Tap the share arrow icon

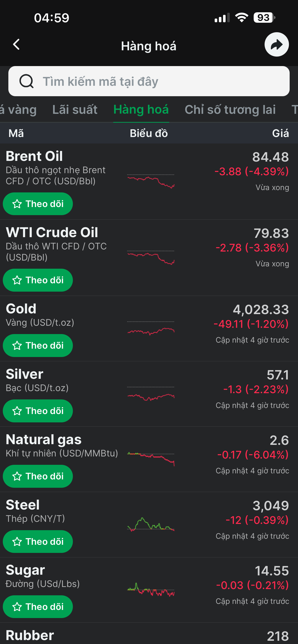[276, 45]
